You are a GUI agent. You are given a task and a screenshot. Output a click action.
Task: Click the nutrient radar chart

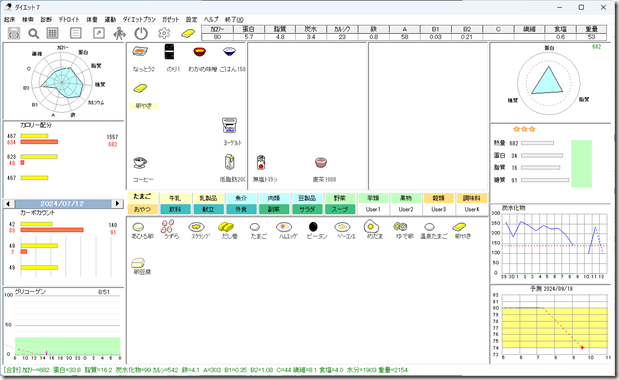pyautogui.click(x=62, y=81)
